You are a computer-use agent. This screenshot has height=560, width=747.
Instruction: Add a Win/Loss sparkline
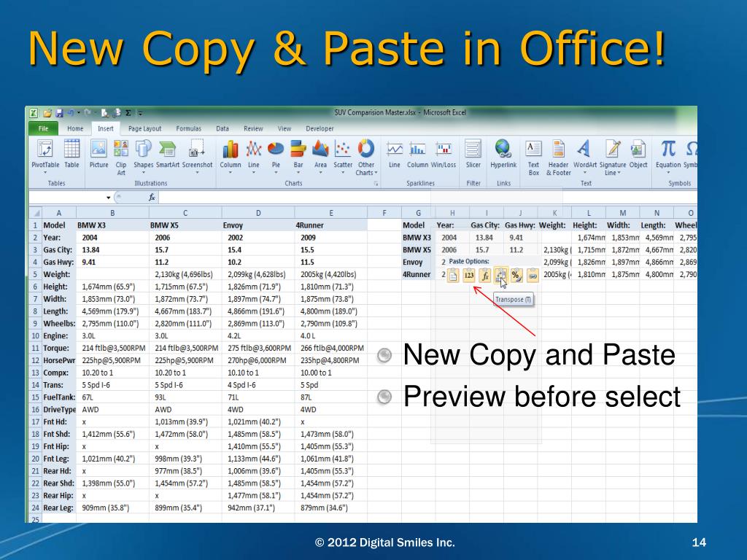(444, 154)
